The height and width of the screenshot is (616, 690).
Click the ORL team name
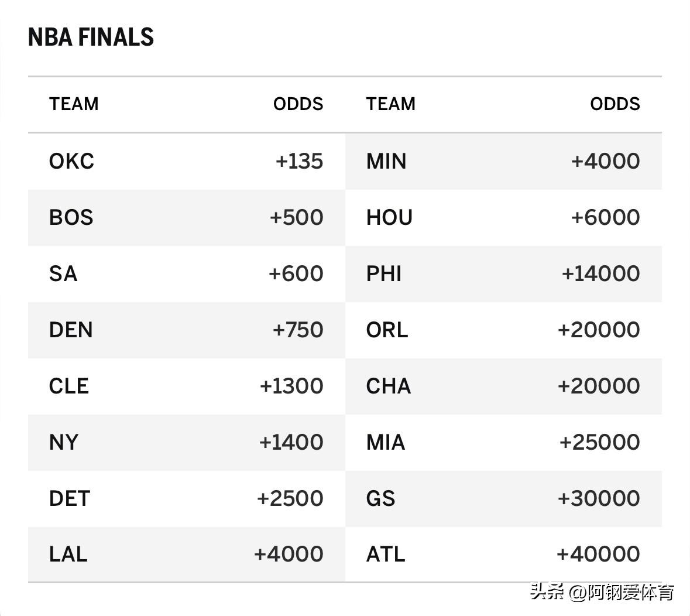point(387,330)
